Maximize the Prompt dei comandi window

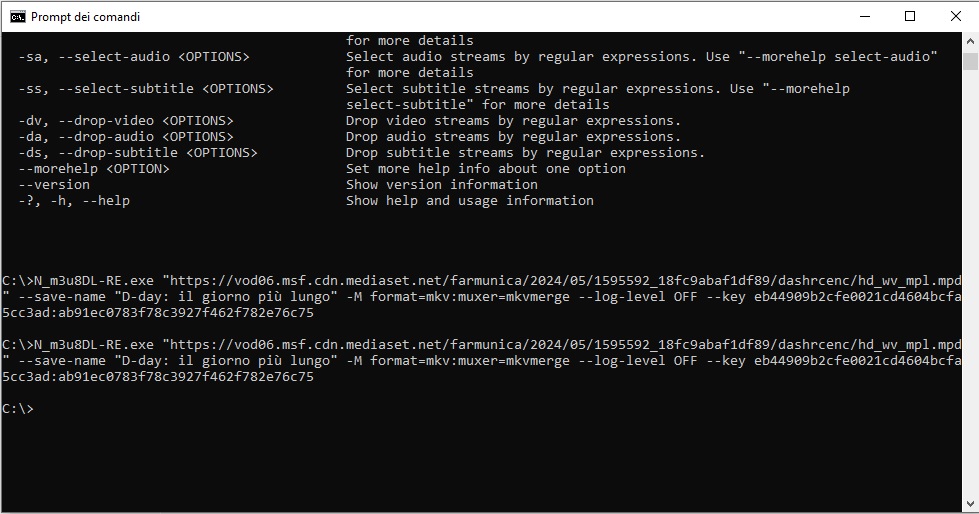pyautogui.click(x=910, y=17)
